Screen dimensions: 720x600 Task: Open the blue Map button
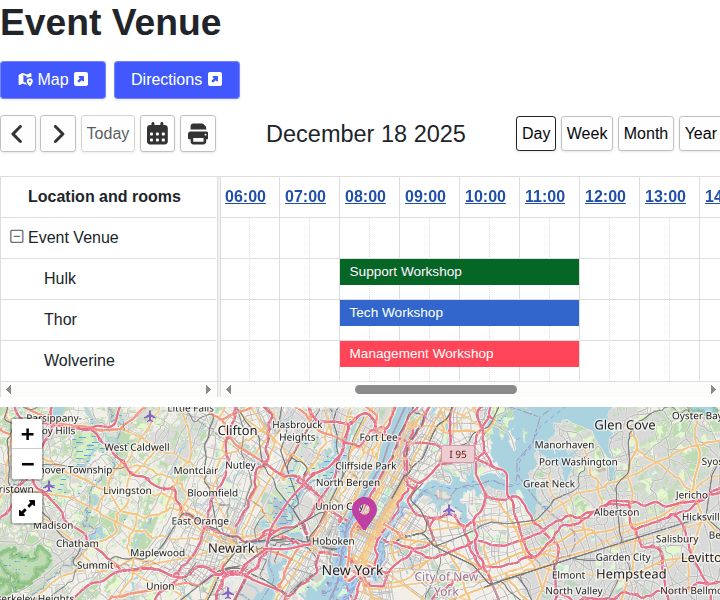click(53, 80)
